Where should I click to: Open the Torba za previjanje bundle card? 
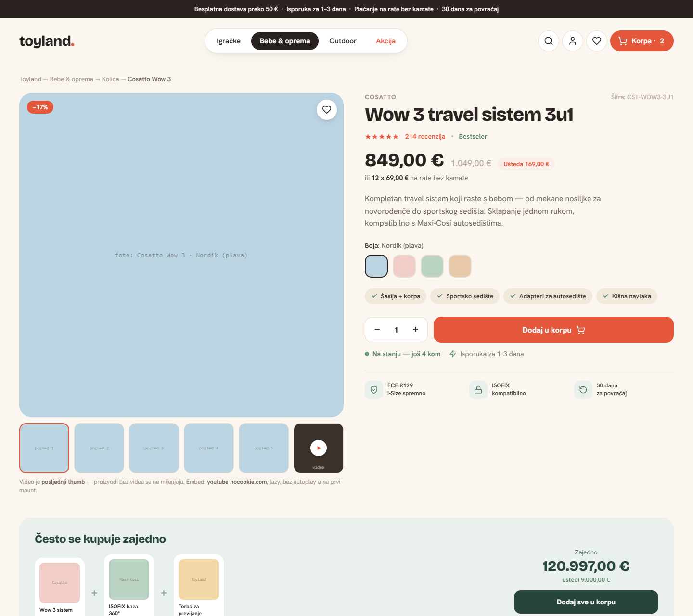click(x=199, y=585)
